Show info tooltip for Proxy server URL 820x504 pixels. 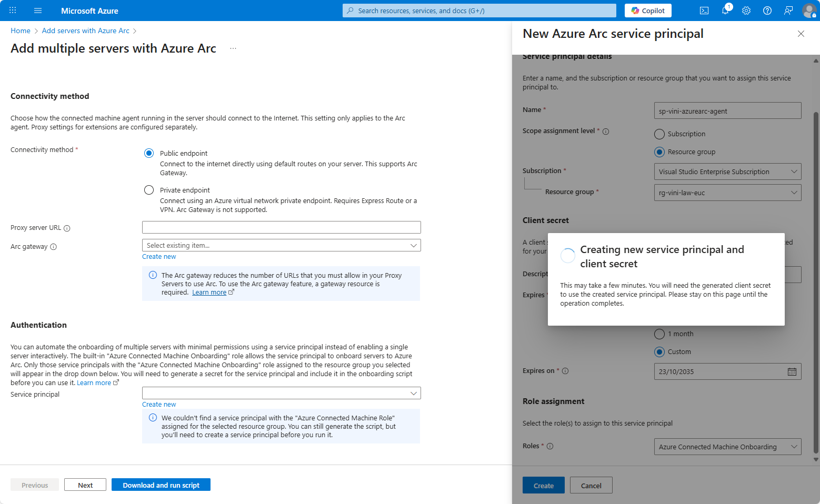(67, 228)
